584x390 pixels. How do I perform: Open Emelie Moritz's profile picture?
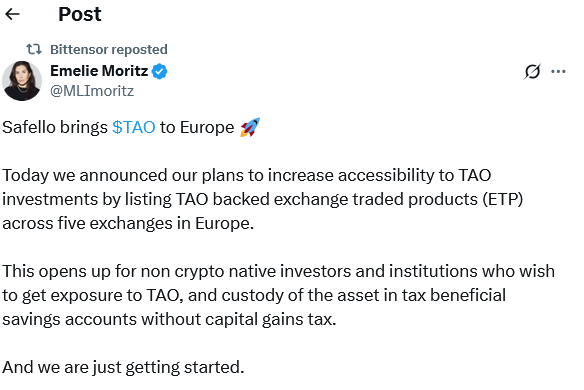click(22, 81)
